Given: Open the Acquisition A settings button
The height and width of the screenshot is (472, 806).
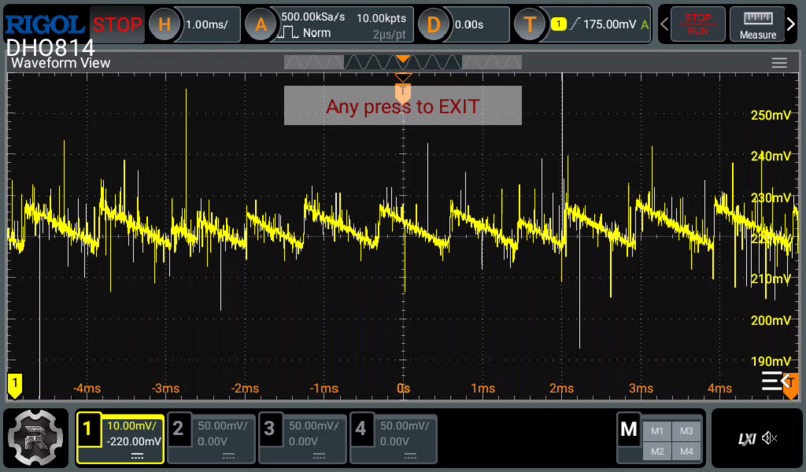Looking at the screenshot, I should click(x=261, y=24).
